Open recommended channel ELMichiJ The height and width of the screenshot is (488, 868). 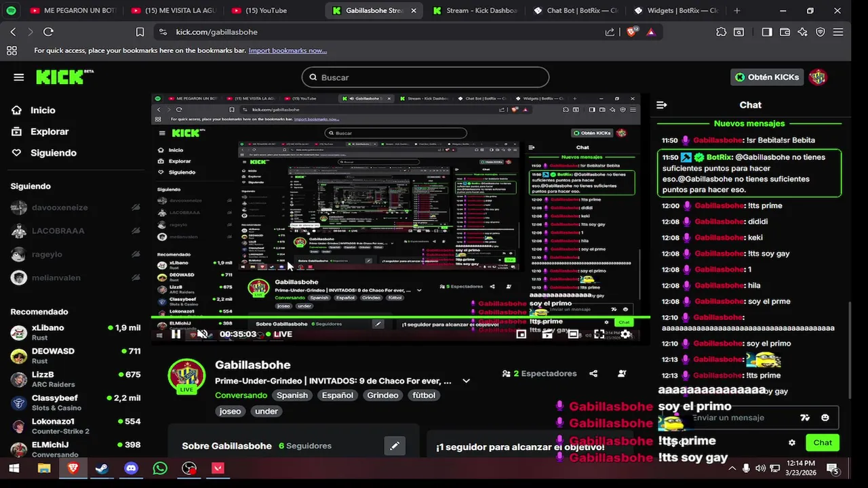click(75, 449)
